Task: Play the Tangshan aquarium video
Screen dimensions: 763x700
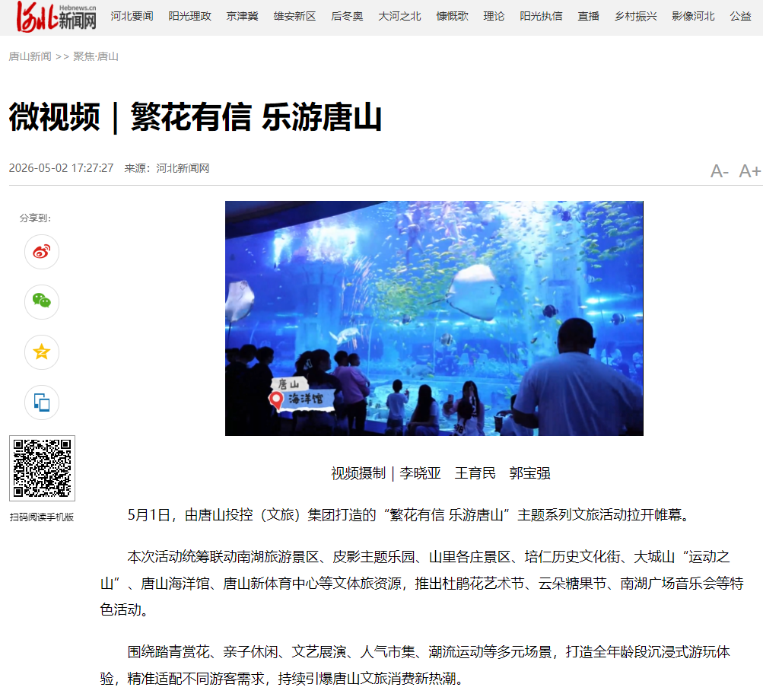Action: (434, 318)
